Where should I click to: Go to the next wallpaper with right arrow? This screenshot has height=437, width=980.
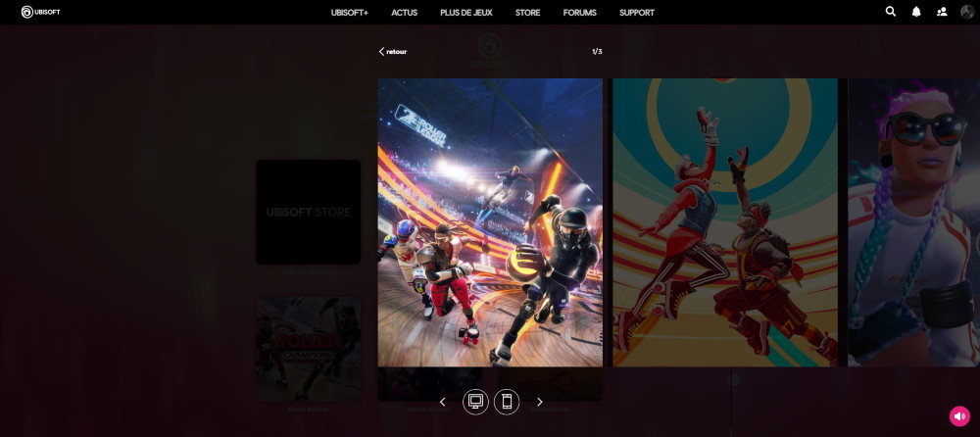[x=540, y=402]
